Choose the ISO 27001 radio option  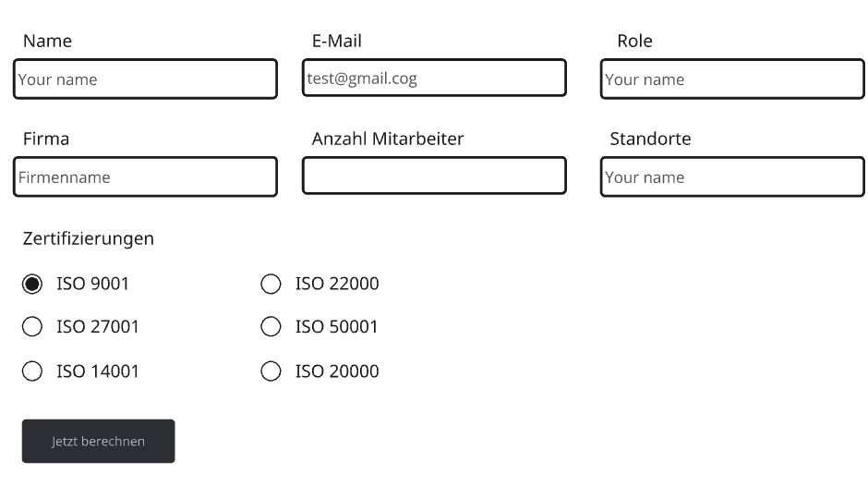tap(32, 327)
